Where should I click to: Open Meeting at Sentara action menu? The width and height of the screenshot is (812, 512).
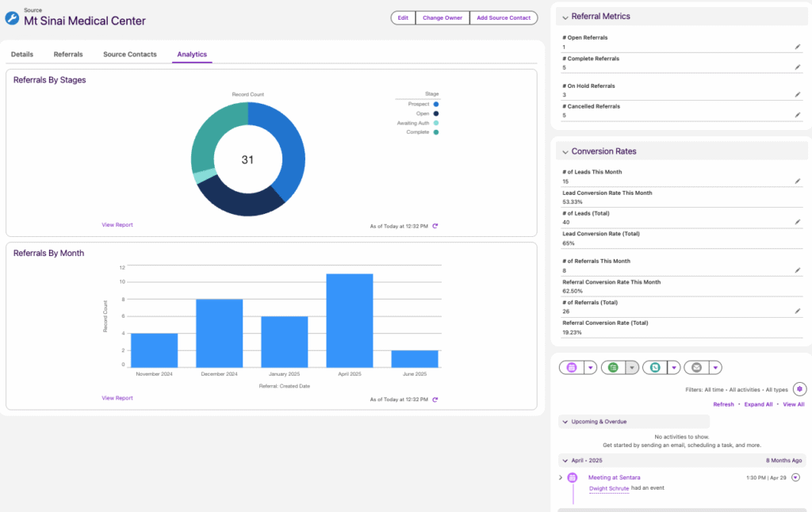click(x=796, y=477)
